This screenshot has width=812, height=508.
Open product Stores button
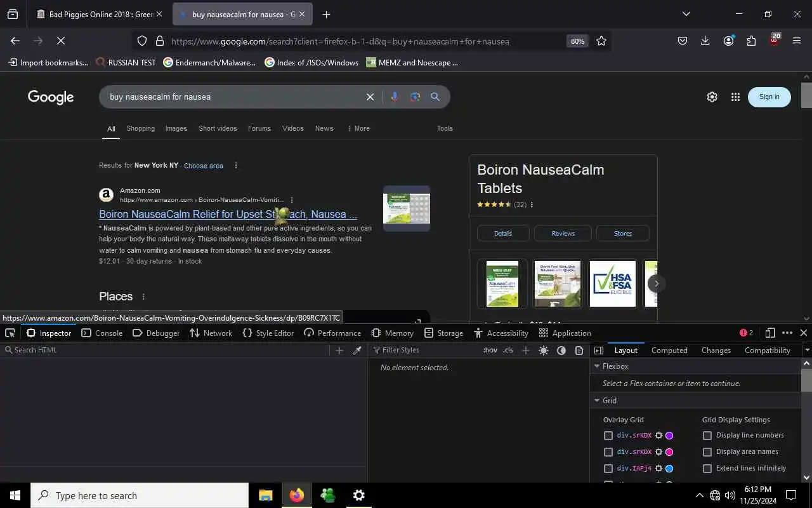623,233
